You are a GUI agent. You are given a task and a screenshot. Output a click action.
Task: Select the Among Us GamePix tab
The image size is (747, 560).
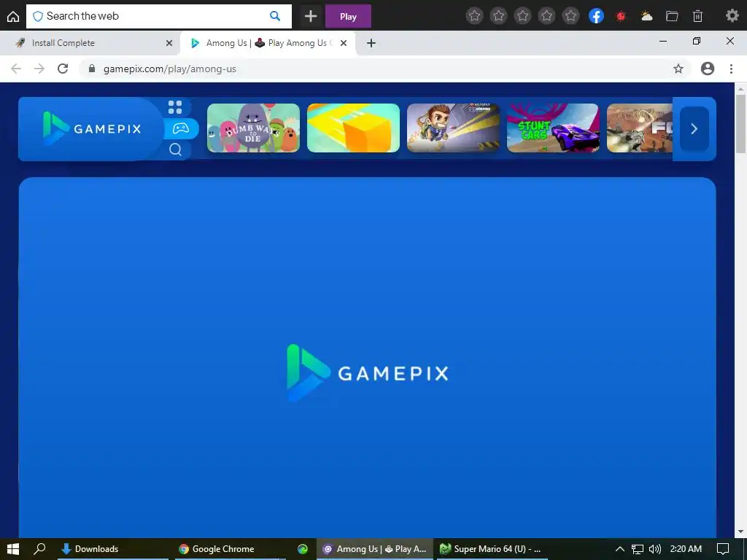point(268,43)
